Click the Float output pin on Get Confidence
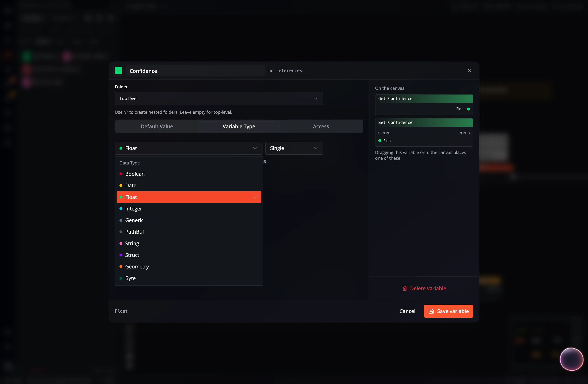This screenshot has height=384, width=588. (468, 109)
